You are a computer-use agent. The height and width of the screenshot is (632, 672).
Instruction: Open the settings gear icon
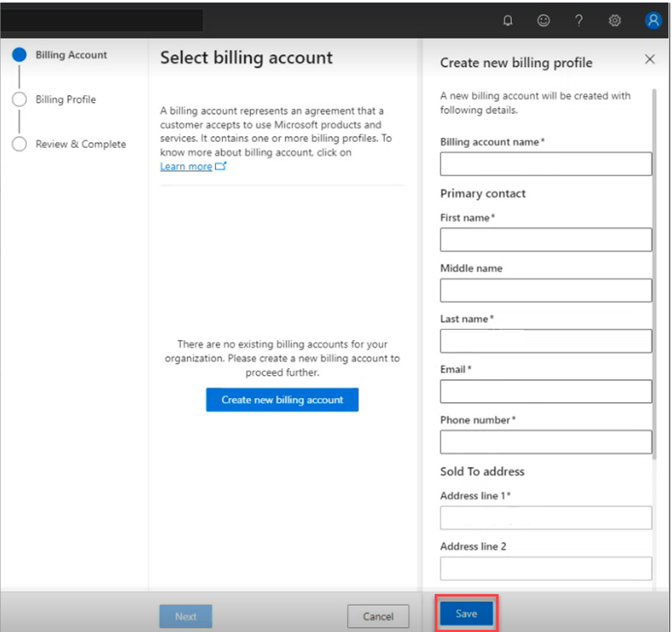tap(615, 21)
